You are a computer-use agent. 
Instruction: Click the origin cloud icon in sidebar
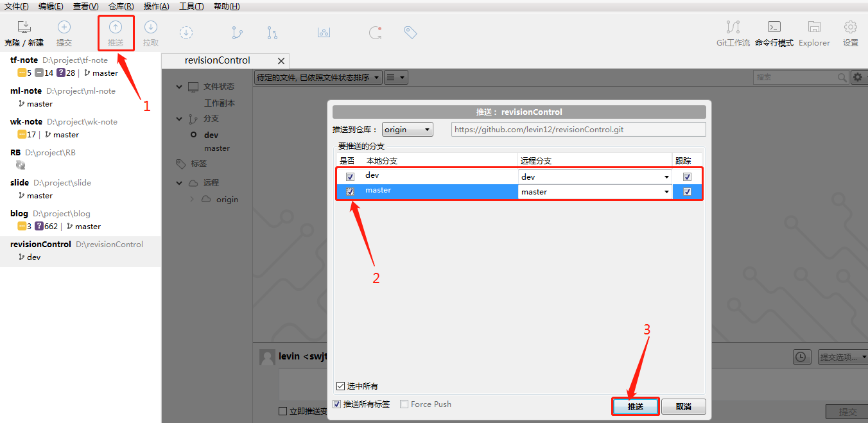[206, 200]
